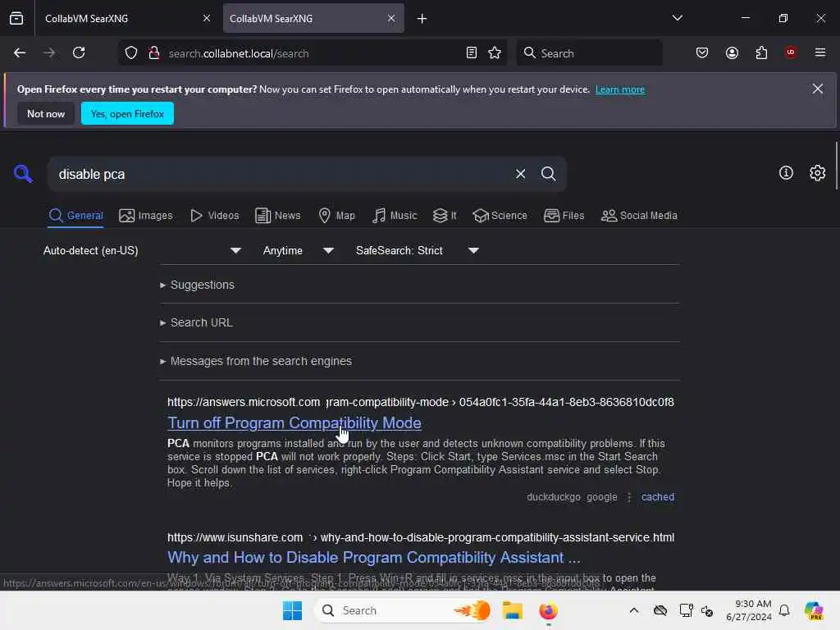Switch to Map search category
The height and width of the screenshot is (630, 840).
(337, 216)
